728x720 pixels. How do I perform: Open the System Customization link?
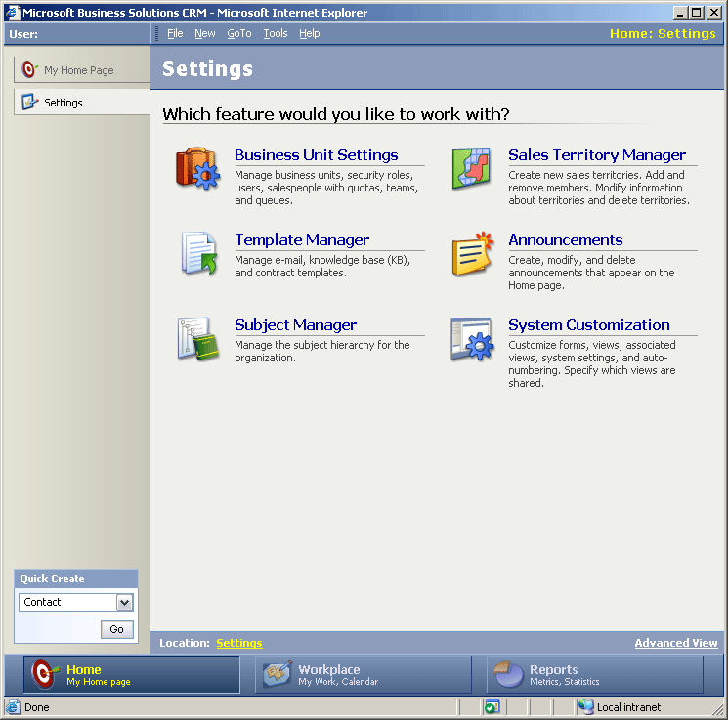[x=588, y=325]
